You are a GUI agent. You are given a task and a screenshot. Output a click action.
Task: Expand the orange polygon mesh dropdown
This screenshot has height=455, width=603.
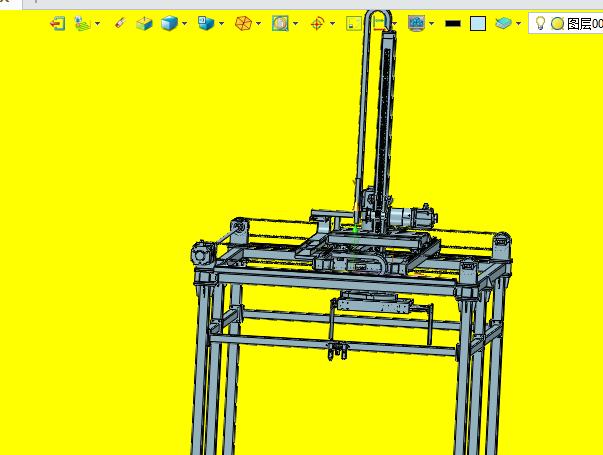258,24
